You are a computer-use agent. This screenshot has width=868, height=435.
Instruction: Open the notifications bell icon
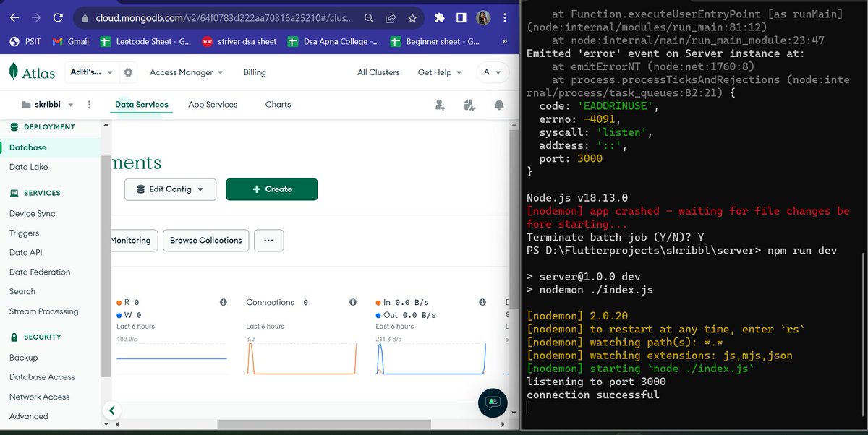point(499,105)
